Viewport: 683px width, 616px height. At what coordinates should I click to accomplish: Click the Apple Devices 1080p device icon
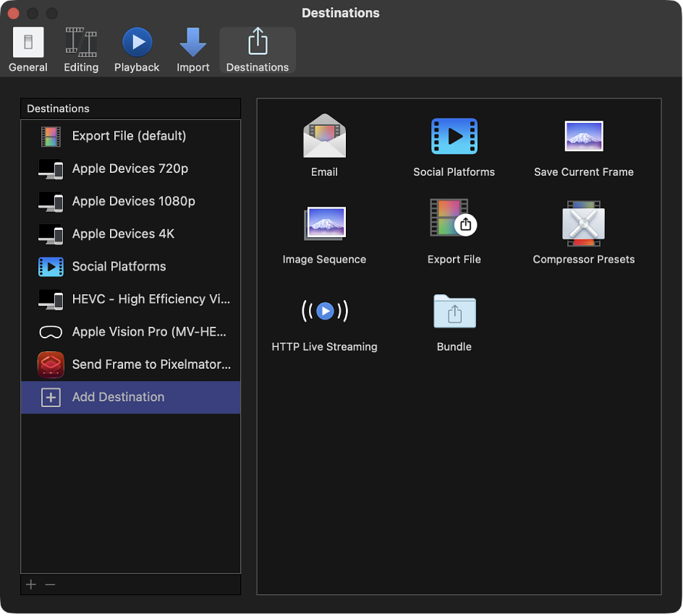pyautogui.click(x=51, y=202)
